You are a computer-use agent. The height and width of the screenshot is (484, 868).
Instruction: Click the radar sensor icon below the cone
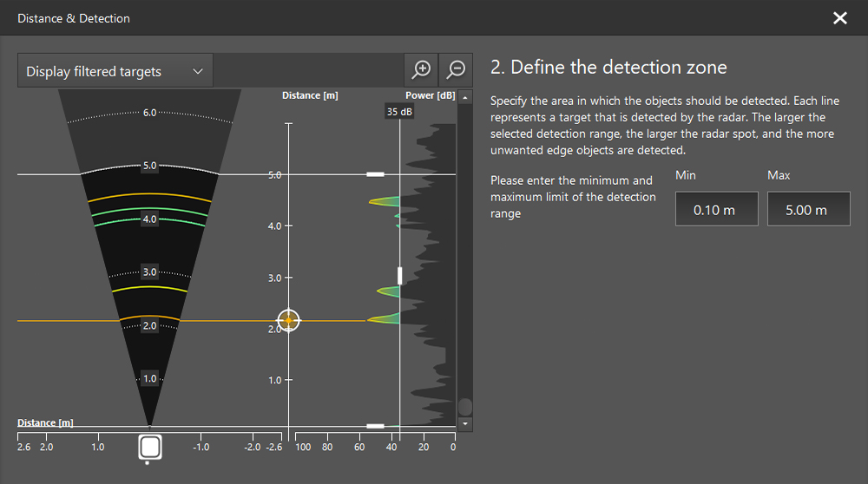[x=150, y=448]
